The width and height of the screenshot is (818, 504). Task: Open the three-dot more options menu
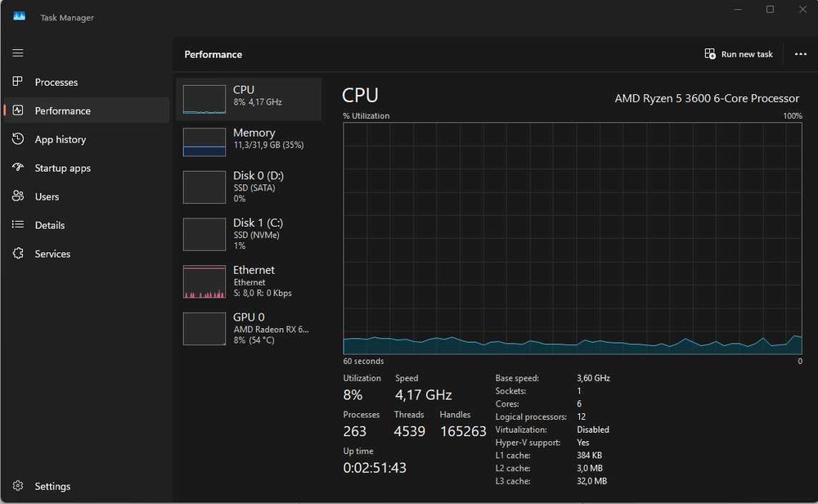coord(800,54)
